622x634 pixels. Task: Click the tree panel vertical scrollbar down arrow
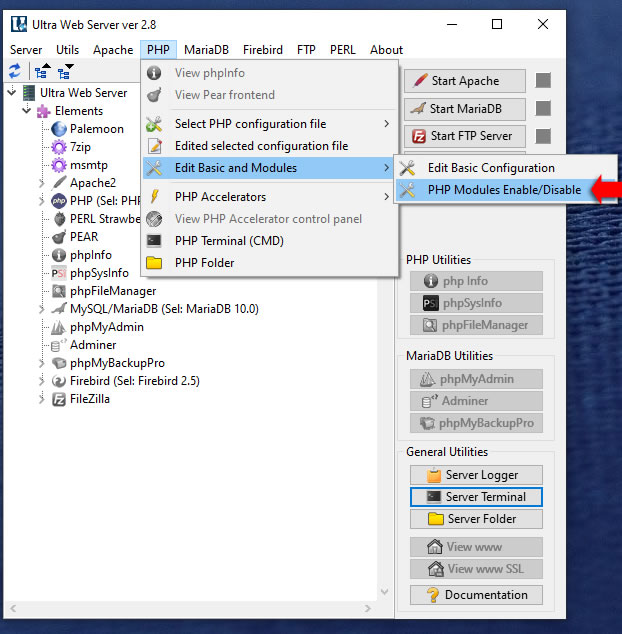(385, 592)
